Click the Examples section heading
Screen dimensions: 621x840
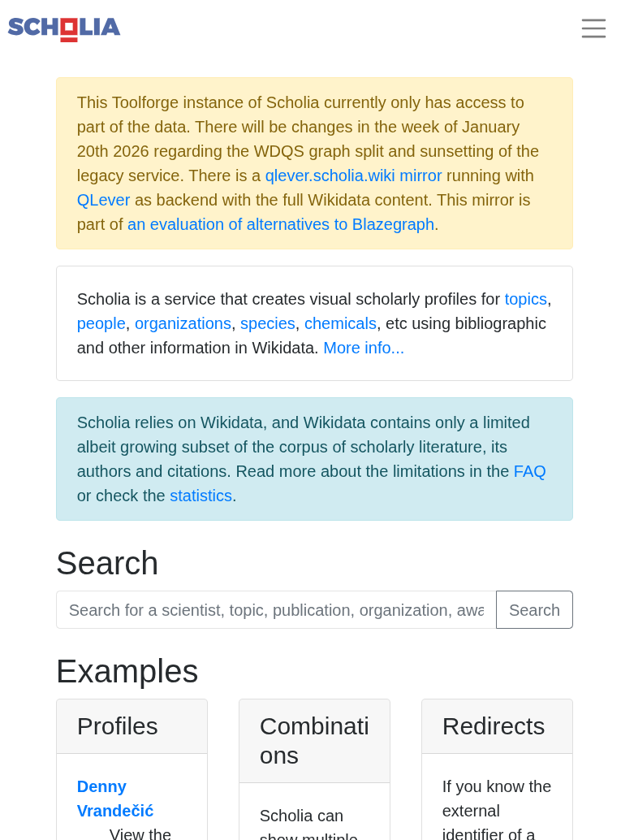tap(127, 671)
